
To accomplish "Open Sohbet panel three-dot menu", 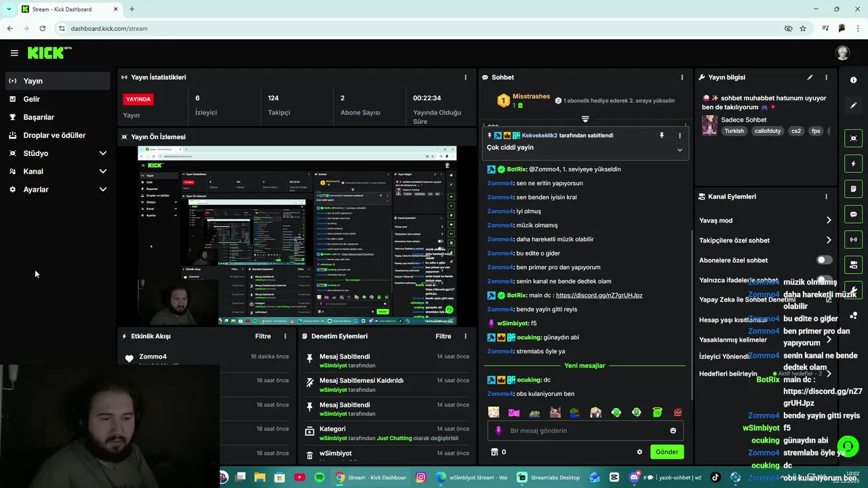I will coord(682,77).
